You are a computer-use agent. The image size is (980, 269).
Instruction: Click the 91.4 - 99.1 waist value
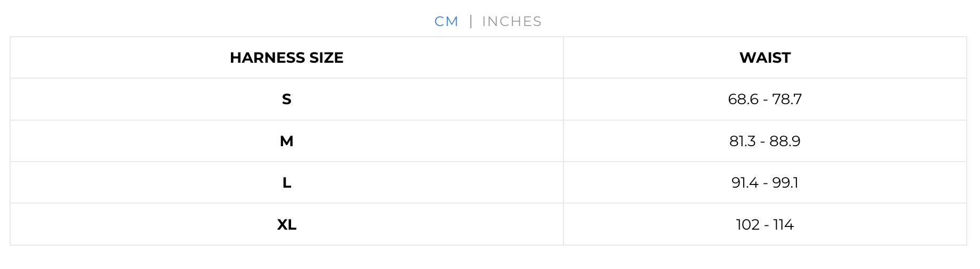765,182
